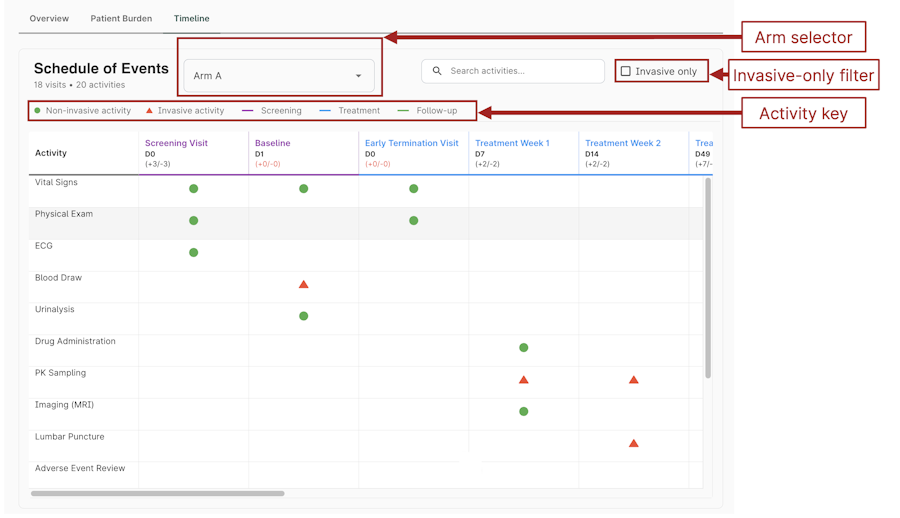Click the horizontal scrollbar below the table
Image resolution: width=900 pixels, height=518 pixels.
[158, 493]
